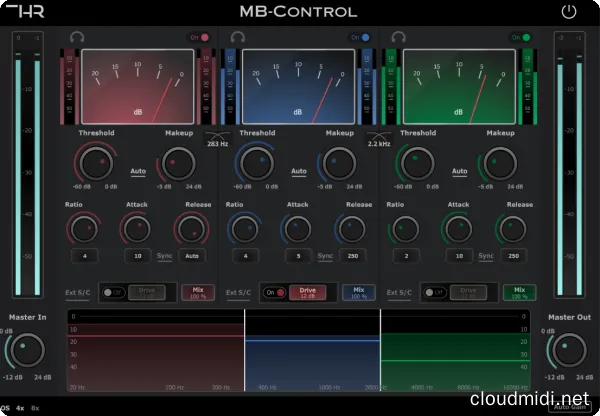Screen dimensions: 600x416
Task: Select 8x oversampling option
Action: [35, 408]
